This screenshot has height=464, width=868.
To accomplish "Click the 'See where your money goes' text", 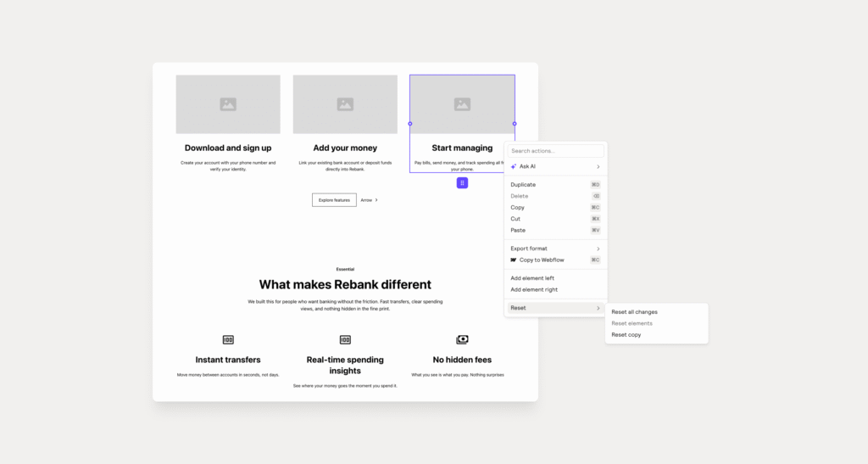I will (345, 386).
